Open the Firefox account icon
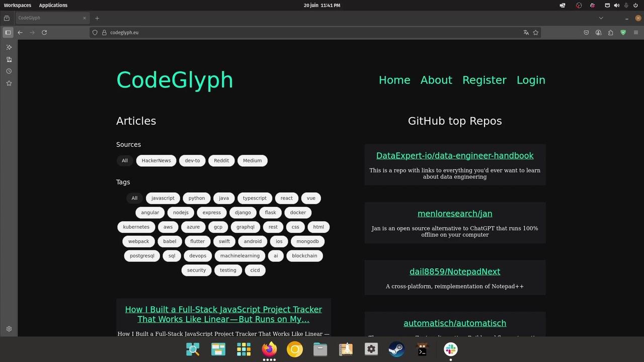644x362 pixels. tap(598, 32)
